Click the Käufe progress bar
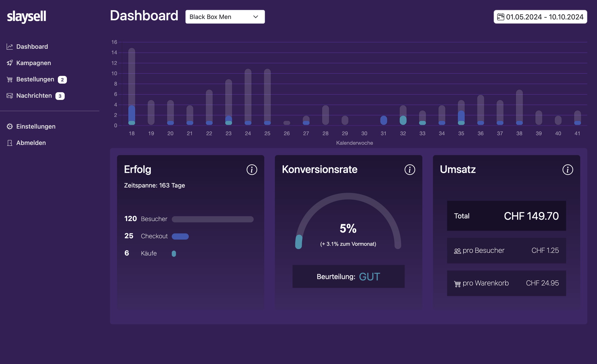This screenshot has width=597, height=364. (174, 254)
